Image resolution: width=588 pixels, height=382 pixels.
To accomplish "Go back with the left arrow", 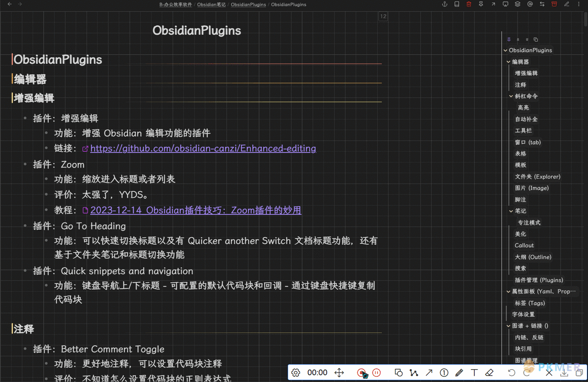I will [x=10, y=4].
